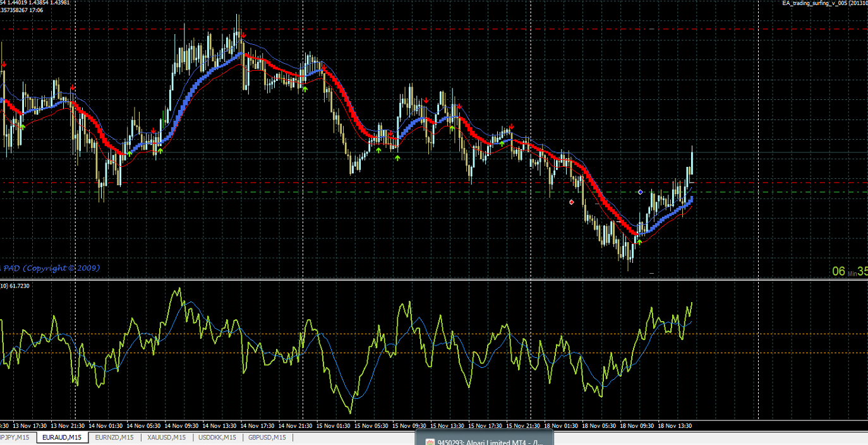Click the 18 Nov 09:30 time axis label

click(x=638, y=425)
